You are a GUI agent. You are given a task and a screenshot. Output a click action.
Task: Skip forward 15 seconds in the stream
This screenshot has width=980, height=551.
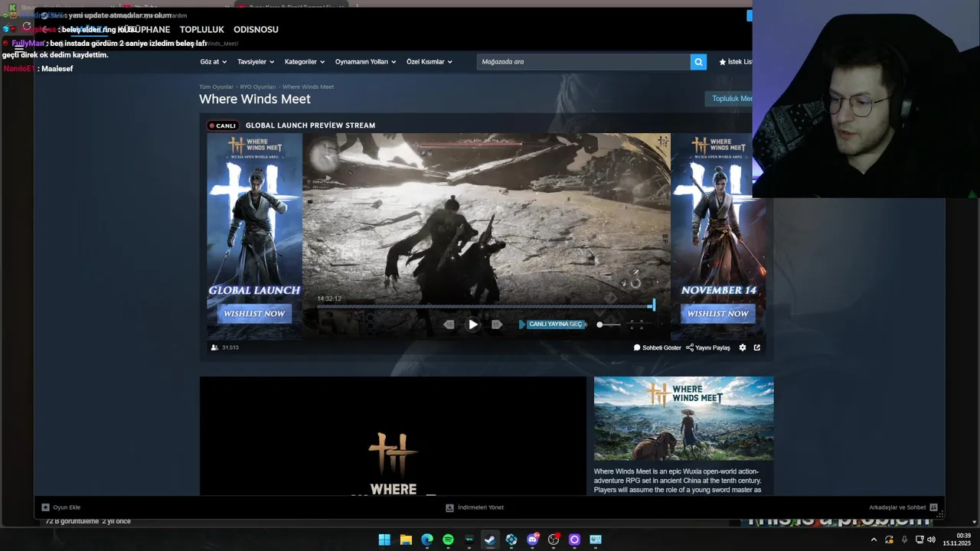tap(497, 324)
